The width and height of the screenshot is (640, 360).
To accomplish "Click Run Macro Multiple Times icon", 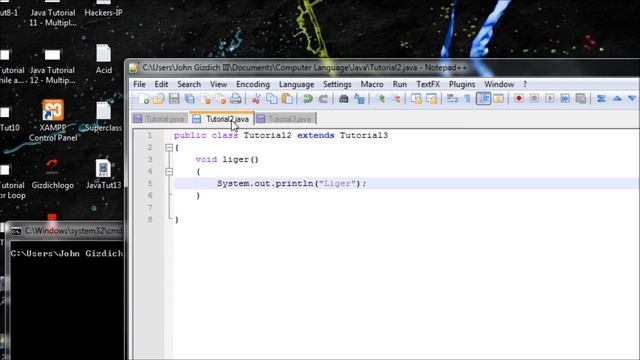I will [x=565, y=99].
